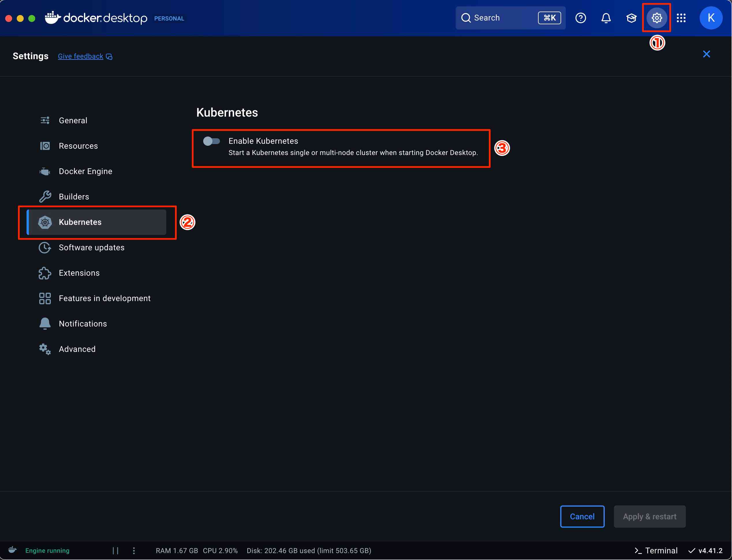Open the apps grid launcher icon

tap(681, 18)
